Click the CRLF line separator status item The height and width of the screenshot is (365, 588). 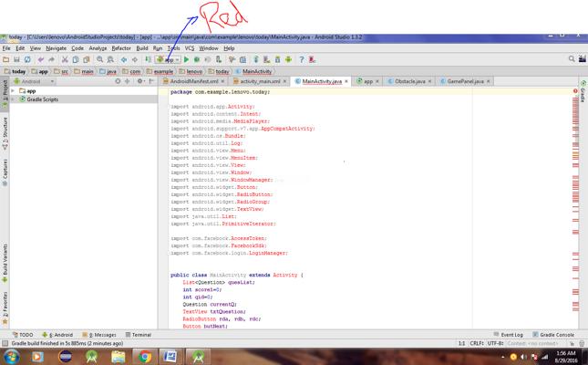(477, 343)
